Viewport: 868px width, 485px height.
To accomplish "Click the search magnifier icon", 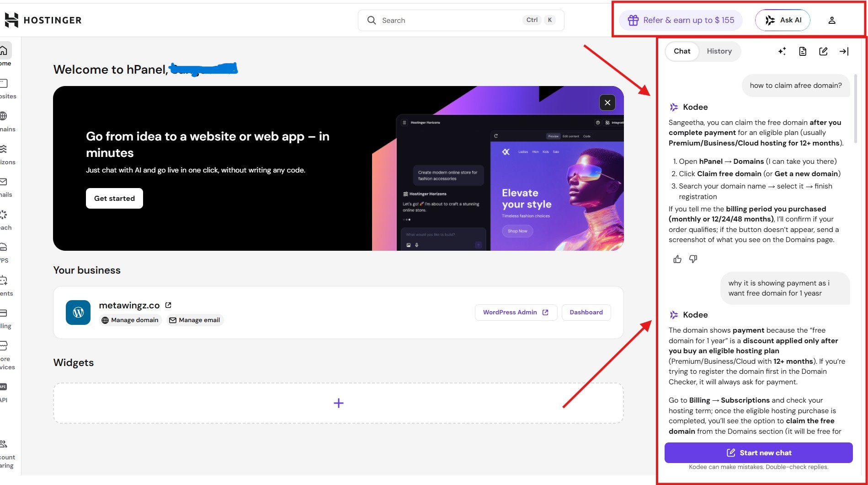I will 372,20.
